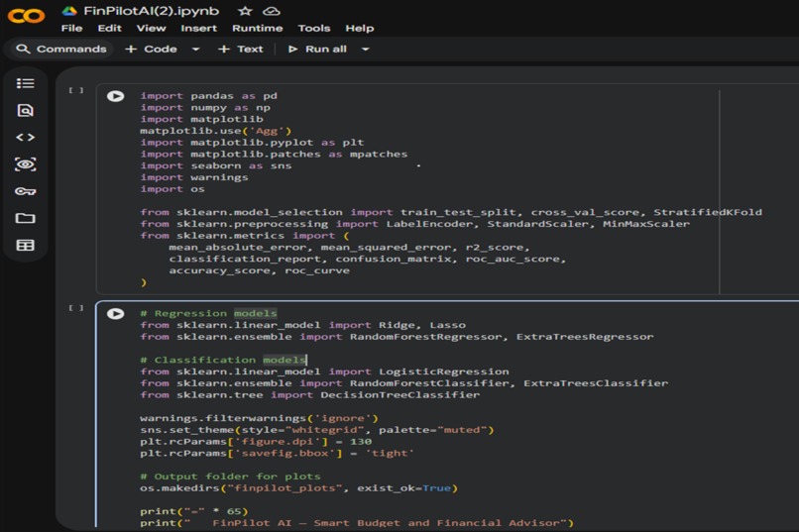Click the '# Regression models' comment
This screenshot has width=799, height=532.
pyautogui.click(x=209, y=313)
